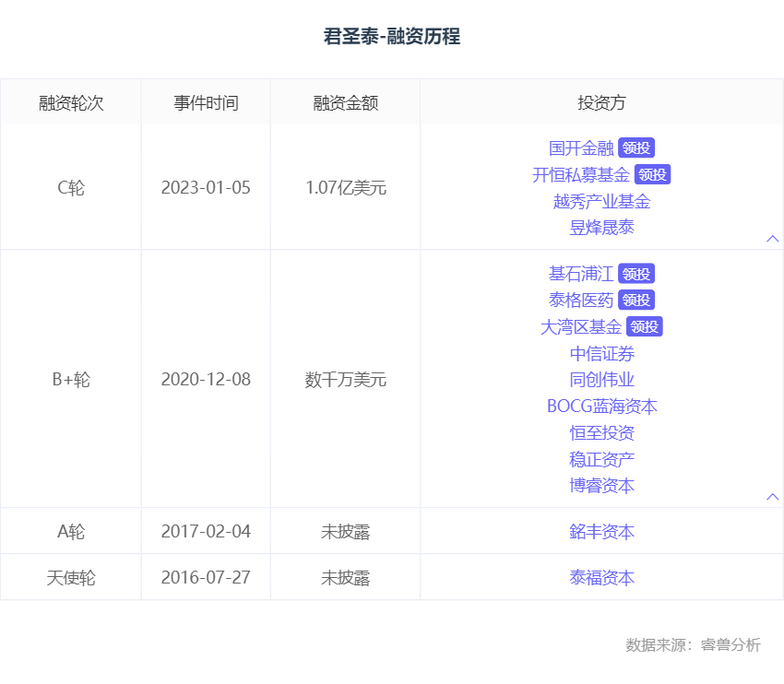Viewport: 784px width, 684px height.
Task: Click the date 2016-07-27
Action: tap(206, 578)
